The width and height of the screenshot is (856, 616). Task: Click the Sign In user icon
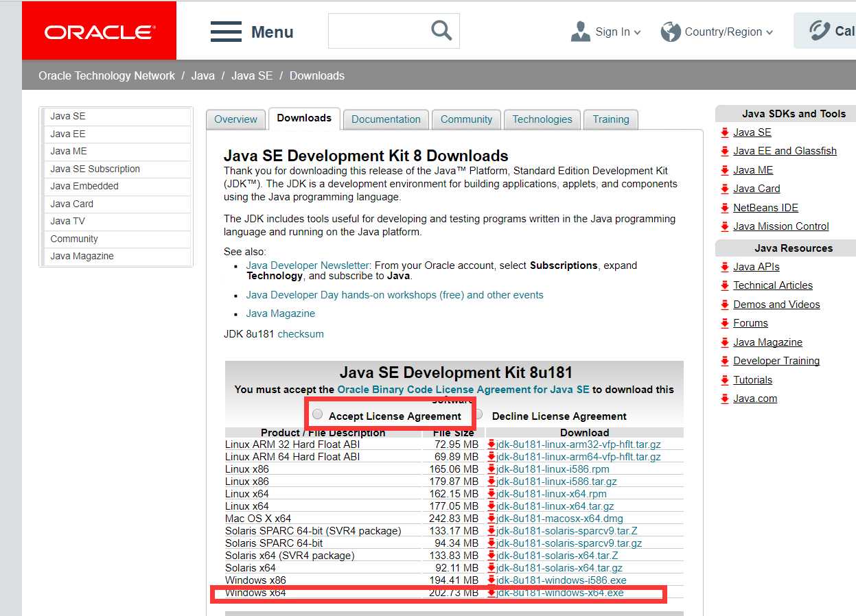581,32
